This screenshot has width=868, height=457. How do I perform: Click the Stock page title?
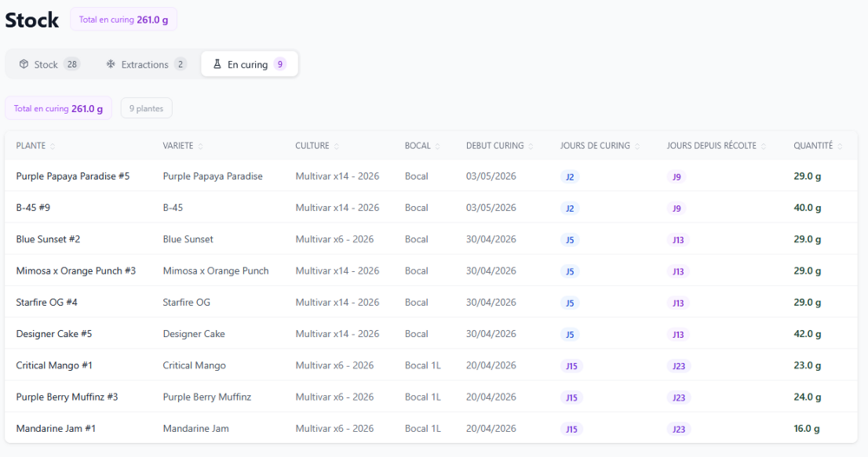click(x=32, y=20)
